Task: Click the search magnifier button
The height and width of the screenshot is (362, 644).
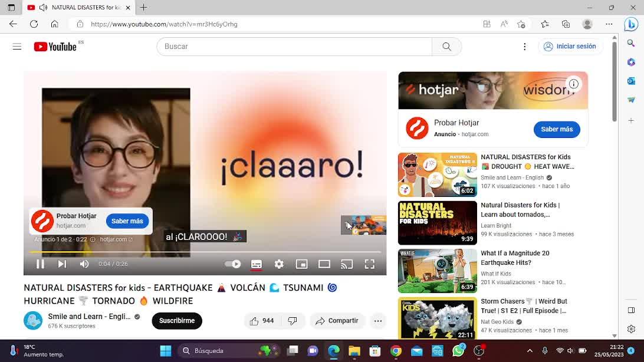Action: tap(447, 47)
